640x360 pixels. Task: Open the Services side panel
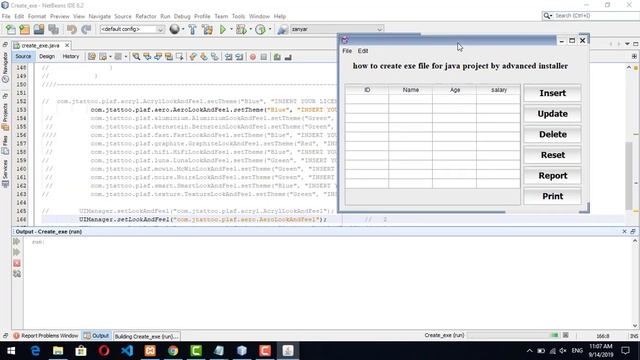pos(5,174)
